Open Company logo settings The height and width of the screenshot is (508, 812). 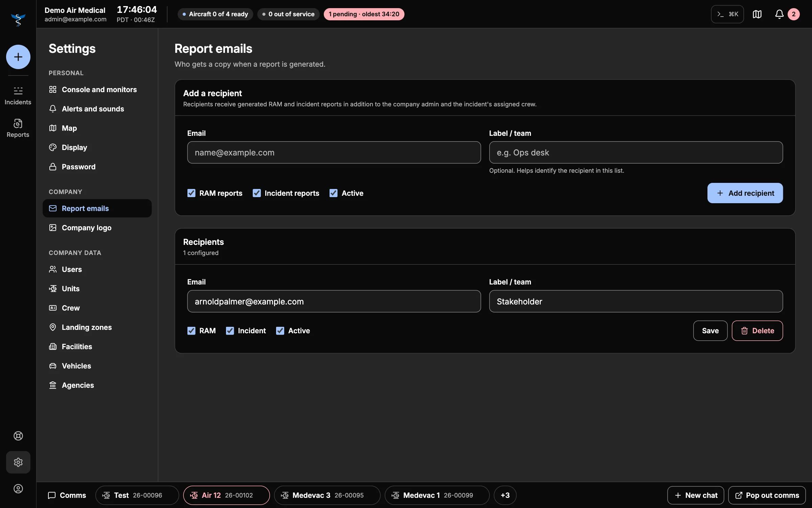(x=97, y=228)
